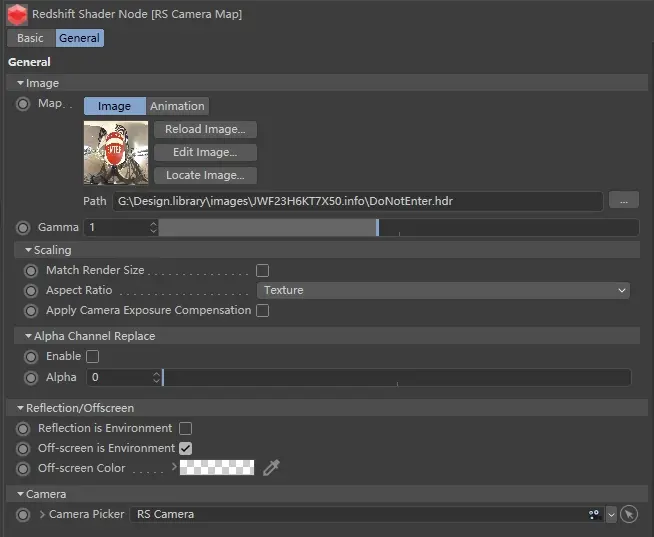Image resolution: width=654 pixels, height=537 pixels.
Task: Select the Animation tab for Map
Action: coord(177,106)
